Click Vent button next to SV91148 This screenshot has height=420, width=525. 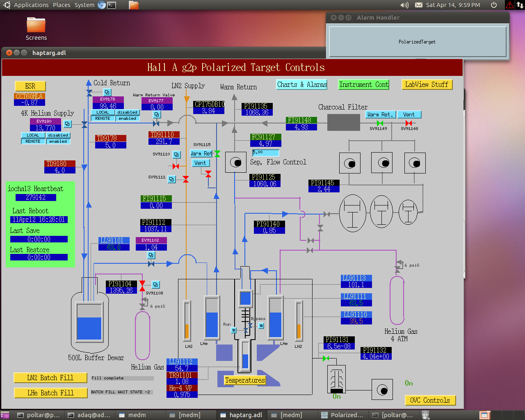tap(409, 114)
